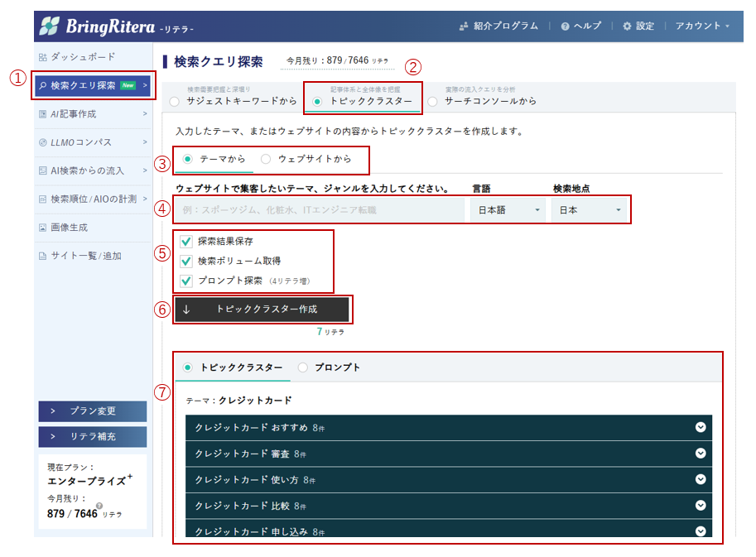Click the テーマ: クレジットカード text
The image size is (756, 557).
point(239,401)
